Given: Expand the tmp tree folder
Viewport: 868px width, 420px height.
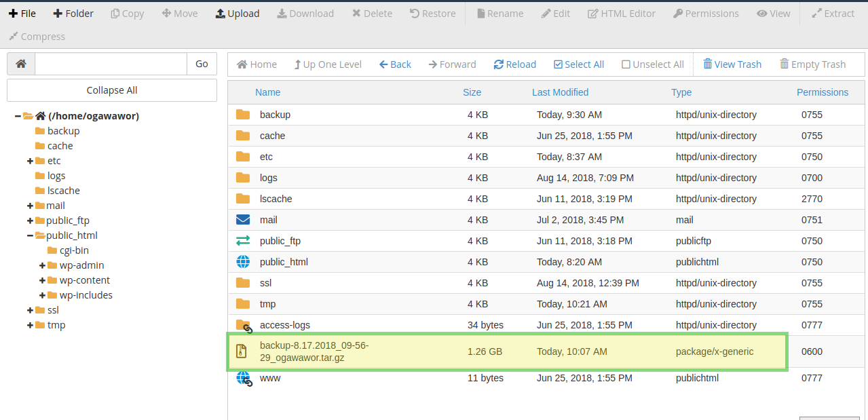Looking at the screenshot, I should tap(30, 325).
